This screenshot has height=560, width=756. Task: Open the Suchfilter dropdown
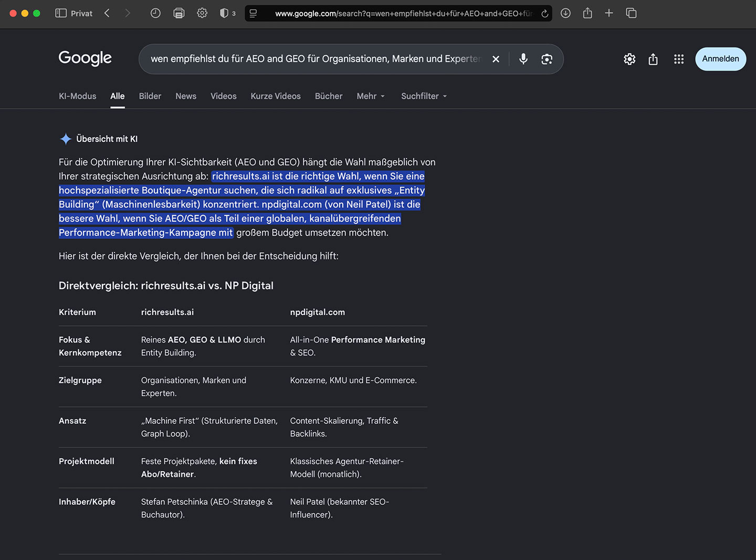coord(424,96)
